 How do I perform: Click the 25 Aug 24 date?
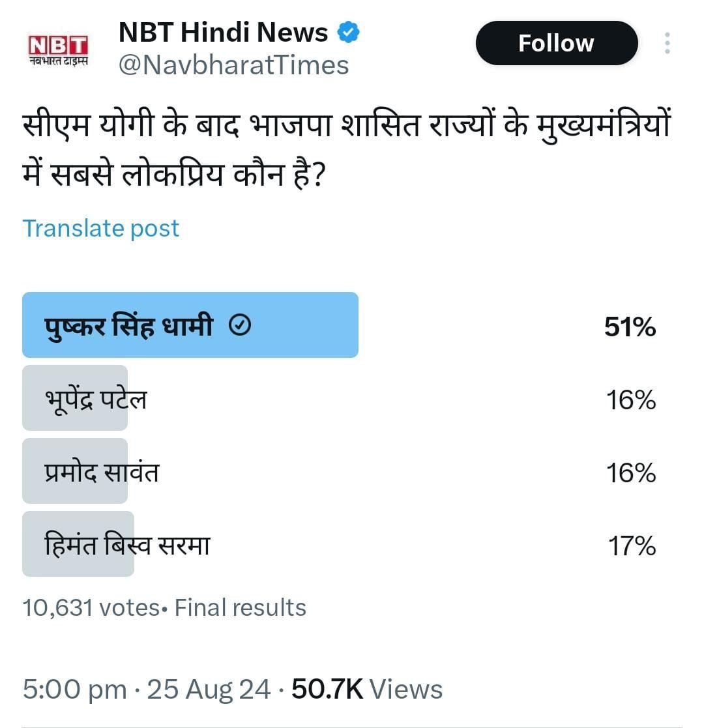(209, 690)
